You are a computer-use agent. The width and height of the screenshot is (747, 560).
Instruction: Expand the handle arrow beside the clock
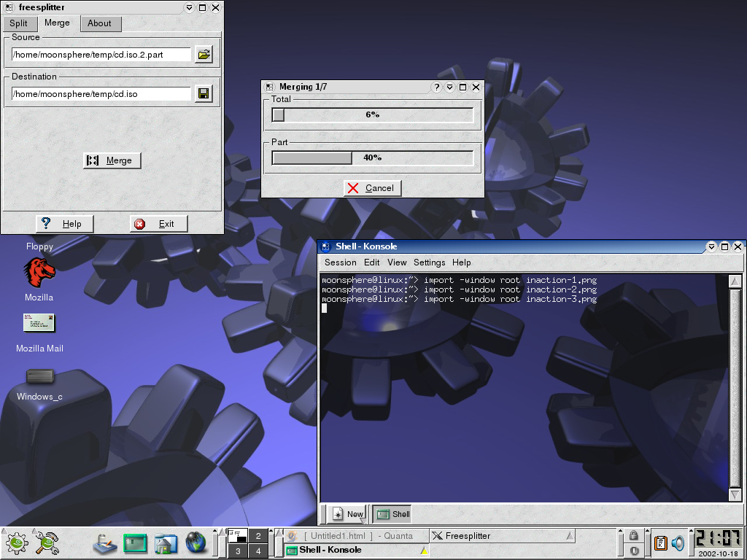(690, 532)
